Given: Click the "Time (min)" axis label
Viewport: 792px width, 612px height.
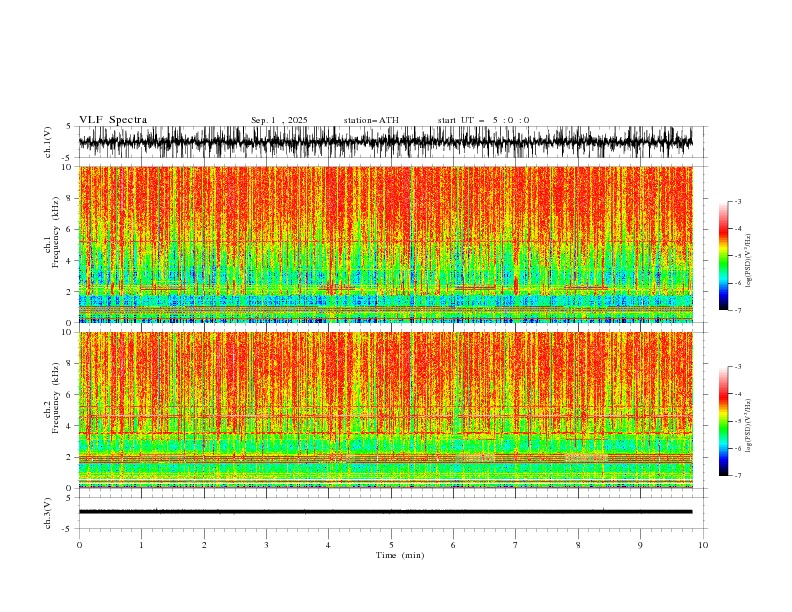Looking at the screenshot, I should pos(400,555).
